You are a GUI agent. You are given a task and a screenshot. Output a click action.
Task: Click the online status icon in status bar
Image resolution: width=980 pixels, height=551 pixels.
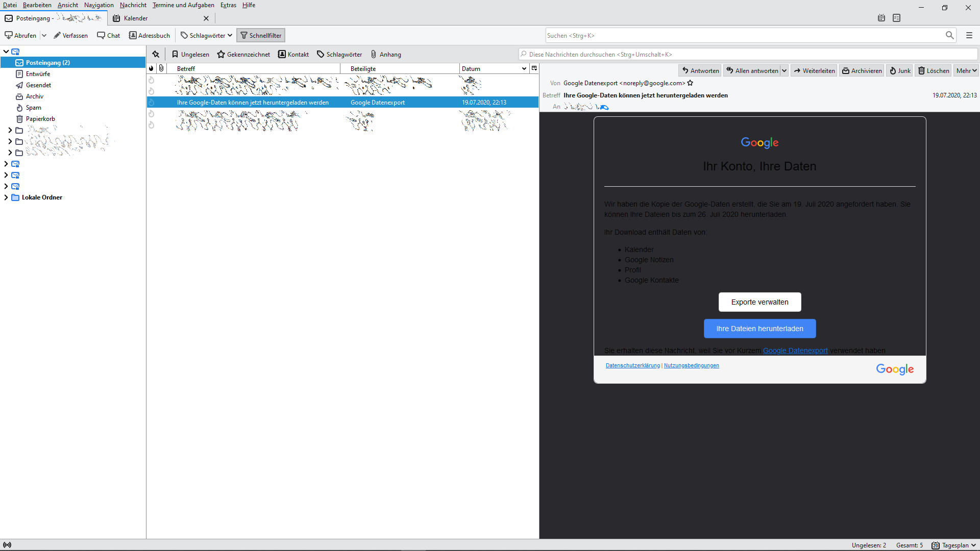7,545
